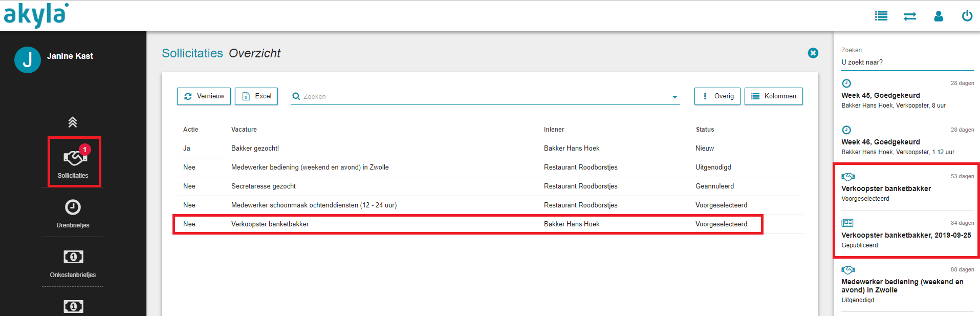Select the Secretaresse gezocht row
This screenshot has height=316, width=980.
point(490,186)
